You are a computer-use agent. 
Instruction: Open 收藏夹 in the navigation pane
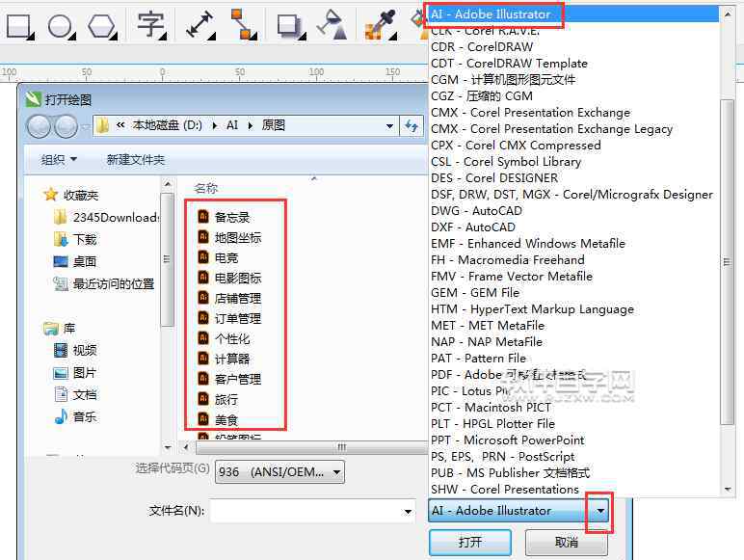(x=71, y=195)
